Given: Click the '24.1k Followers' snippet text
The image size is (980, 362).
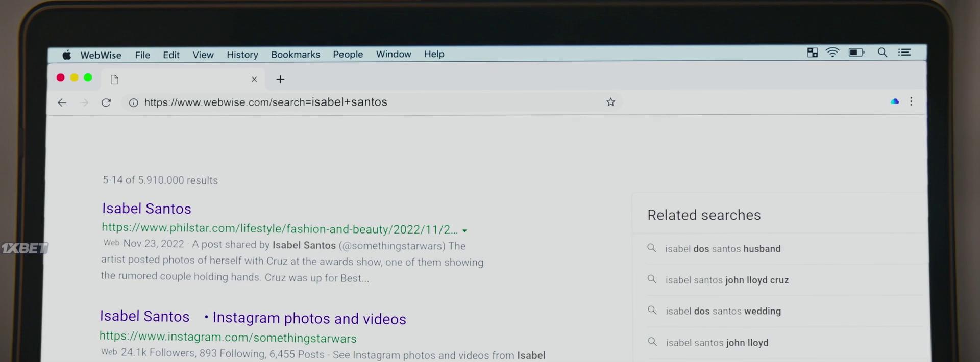Looking at the screenshot, I should [158, 353].
